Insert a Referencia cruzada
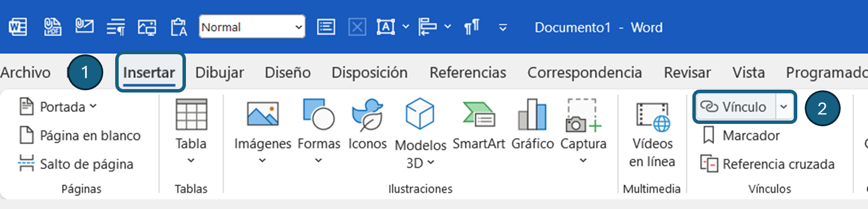The height and width of the screenshot is (209, 868). (768, 164)
